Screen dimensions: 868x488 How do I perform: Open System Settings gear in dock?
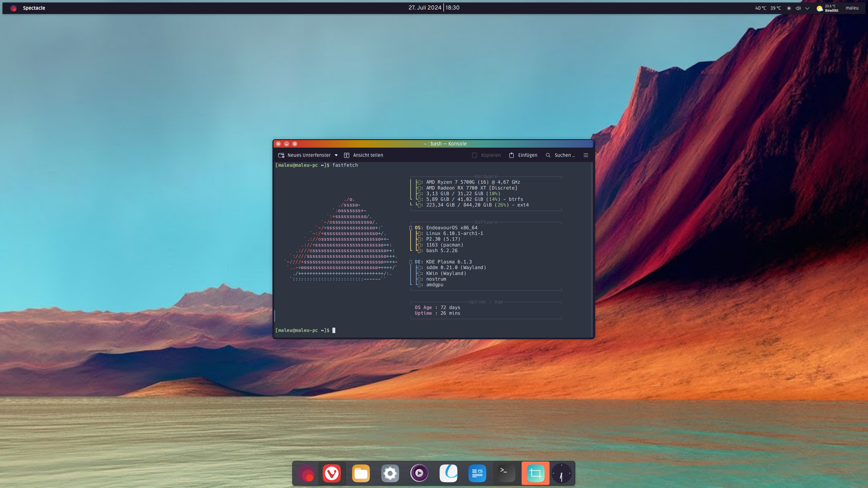tap(390, 474)
